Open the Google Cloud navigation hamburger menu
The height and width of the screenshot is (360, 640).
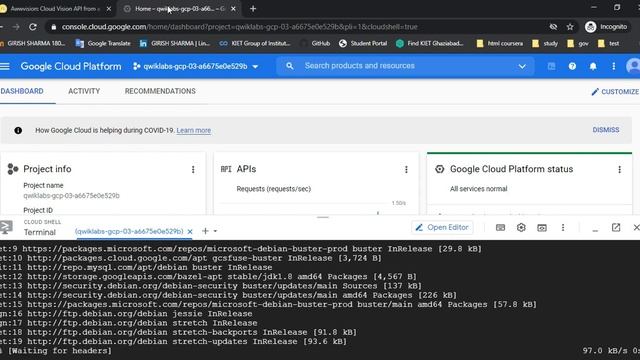tap(4, 66)
